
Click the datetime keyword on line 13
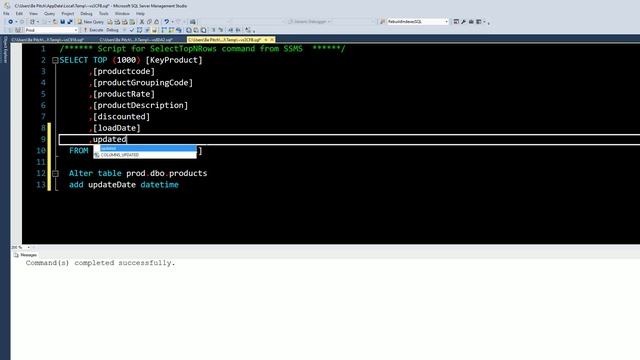coord(160,185)
